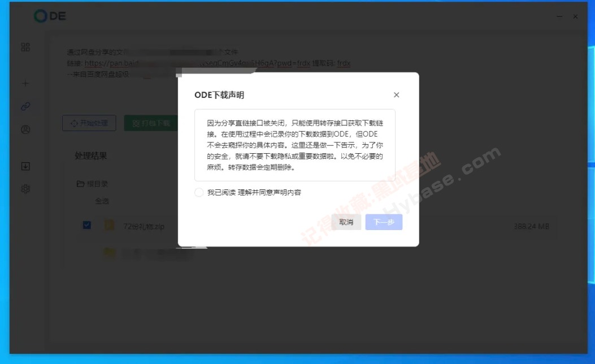
Task: Toggle the checkbox beside 72份礼物.zip
Action: (x=87, y=225)
